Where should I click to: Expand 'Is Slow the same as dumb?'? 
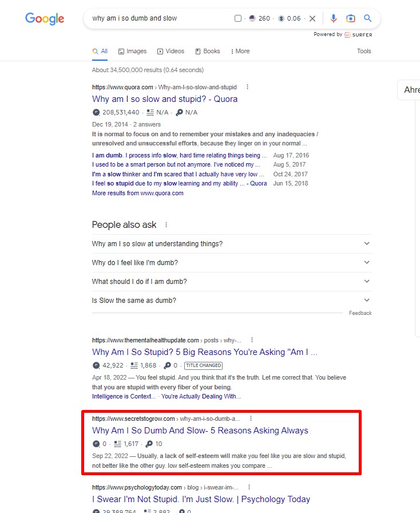pyautogui.click(x=232, y=301)
